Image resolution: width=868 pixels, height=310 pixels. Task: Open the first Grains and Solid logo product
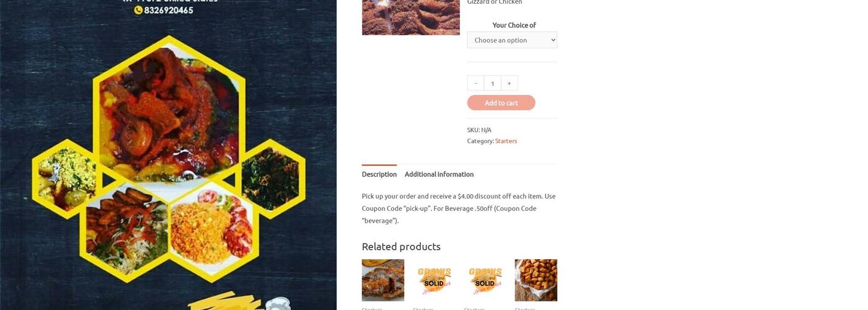click(434, 280)
